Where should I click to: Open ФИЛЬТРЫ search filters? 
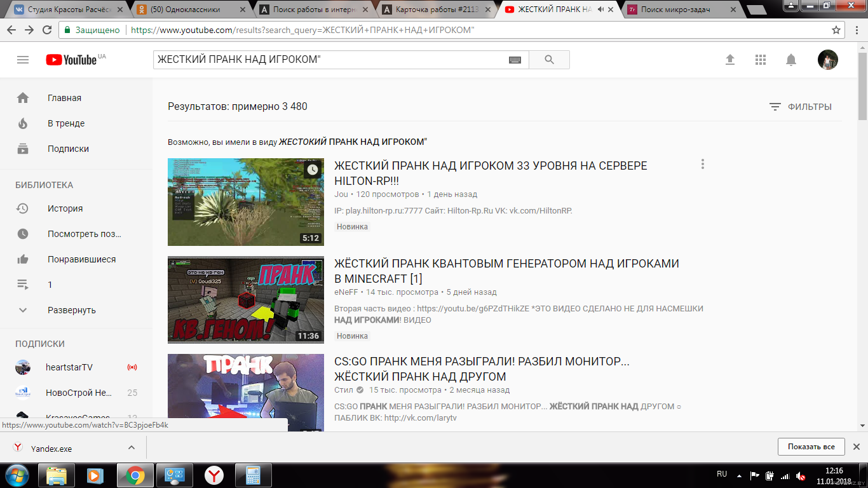pos(800,107)
